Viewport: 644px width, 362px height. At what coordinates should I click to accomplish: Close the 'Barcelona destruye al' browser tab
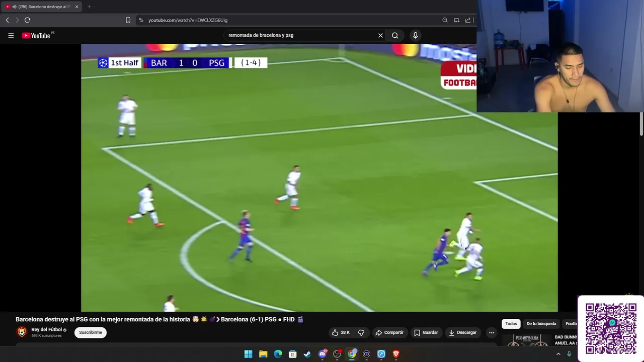pyautogui.click(x=76, y=7)
